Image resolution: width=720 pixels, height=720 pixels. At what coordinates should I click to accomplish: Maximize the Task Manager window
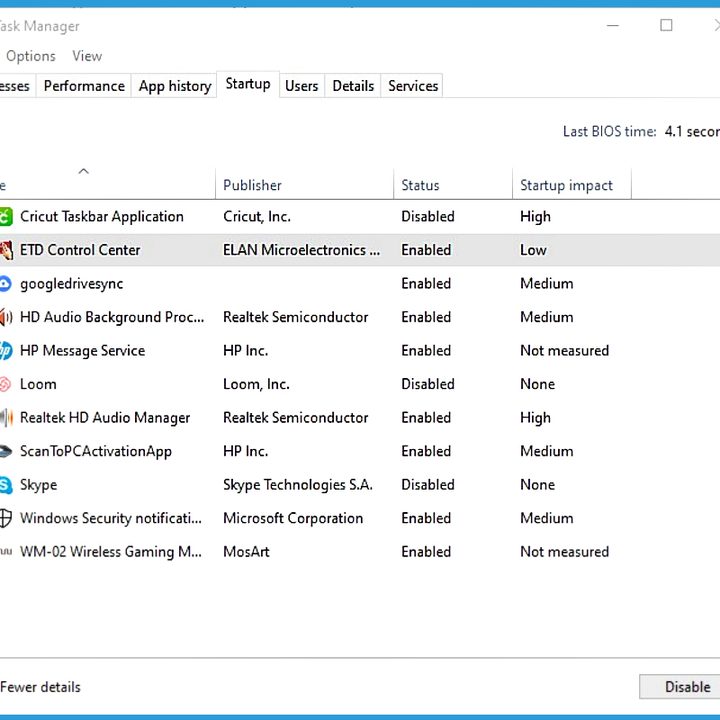(666, 26)
